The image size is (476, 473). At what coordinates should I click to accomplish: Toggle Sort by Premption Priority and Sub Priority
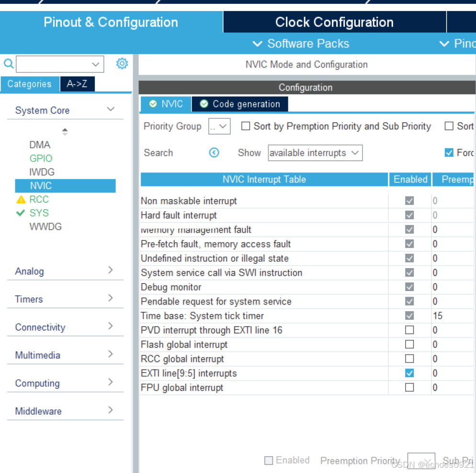tap(245, 126)
